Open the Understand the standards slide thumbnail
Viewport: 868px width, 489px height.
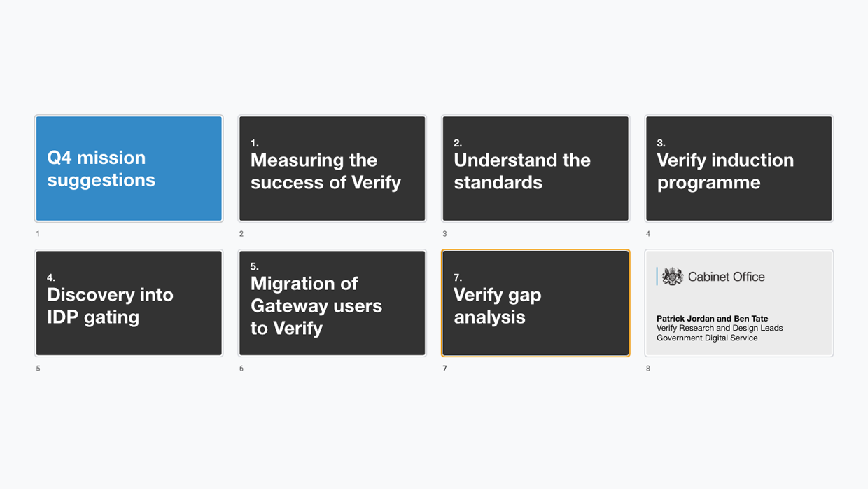535,169
